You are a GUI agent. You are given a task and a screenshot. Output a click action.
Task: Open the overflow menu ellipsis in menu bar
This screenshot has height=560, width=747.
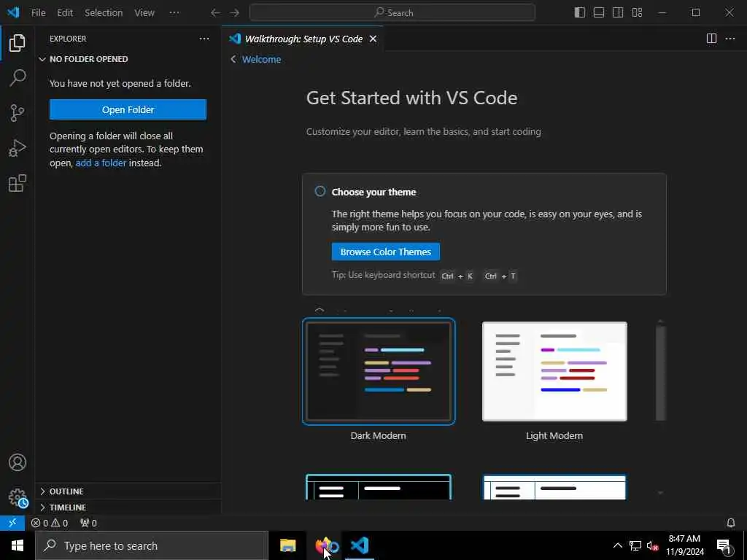(x=174, y=12)
